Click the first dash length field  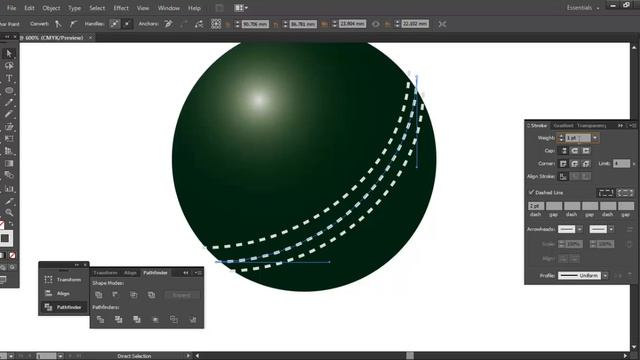(536, 206)
